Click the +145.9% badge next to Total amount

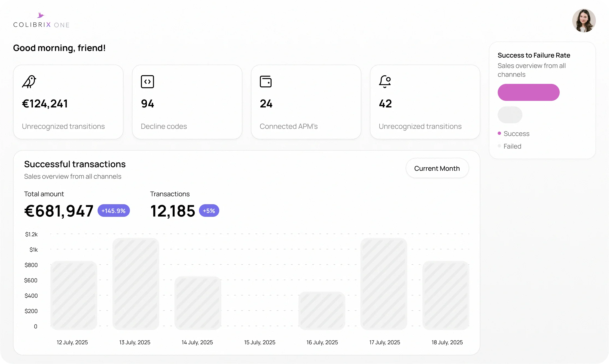click(113, 211)
